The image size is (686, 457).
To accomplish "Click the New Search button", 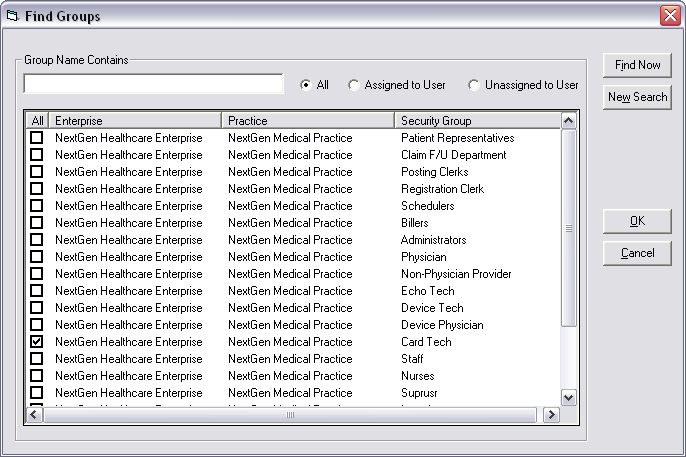I will click(637, 97).
